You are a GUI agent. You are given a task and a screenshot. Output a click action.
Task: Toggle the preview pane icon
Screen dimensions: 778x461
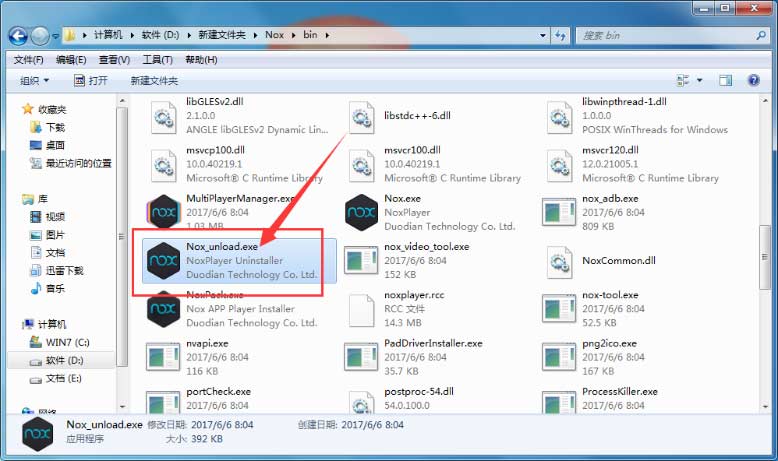(x=725, y=80)
